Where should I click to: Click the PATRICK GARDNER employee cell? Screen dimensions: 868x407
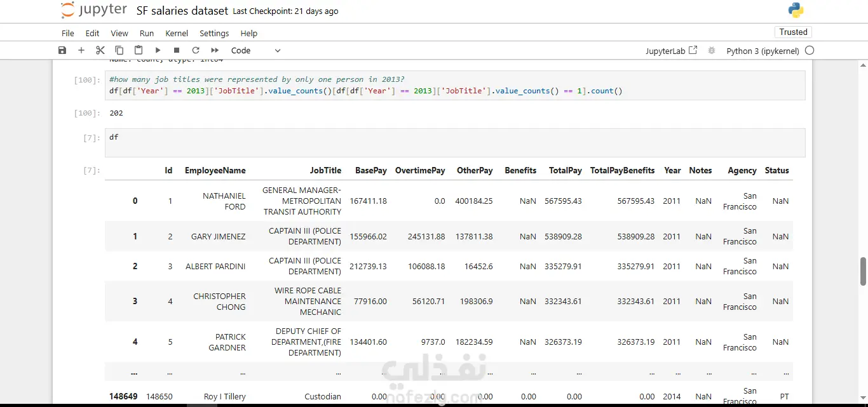227,342
